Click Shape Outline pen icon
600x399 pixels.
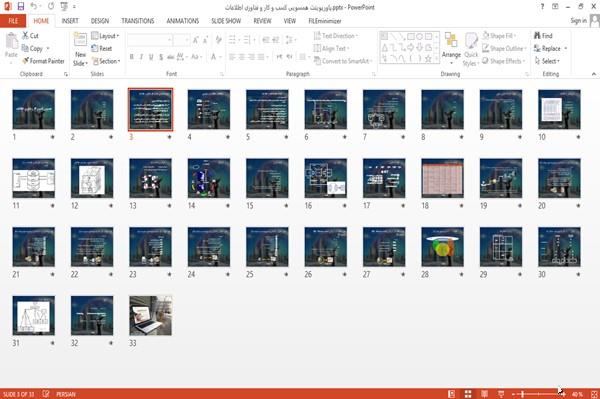point(486,48)
